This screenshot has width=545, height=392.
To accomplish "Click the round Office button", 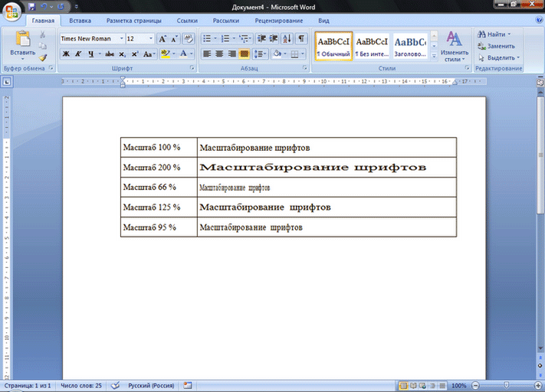I will coord(11,11).
